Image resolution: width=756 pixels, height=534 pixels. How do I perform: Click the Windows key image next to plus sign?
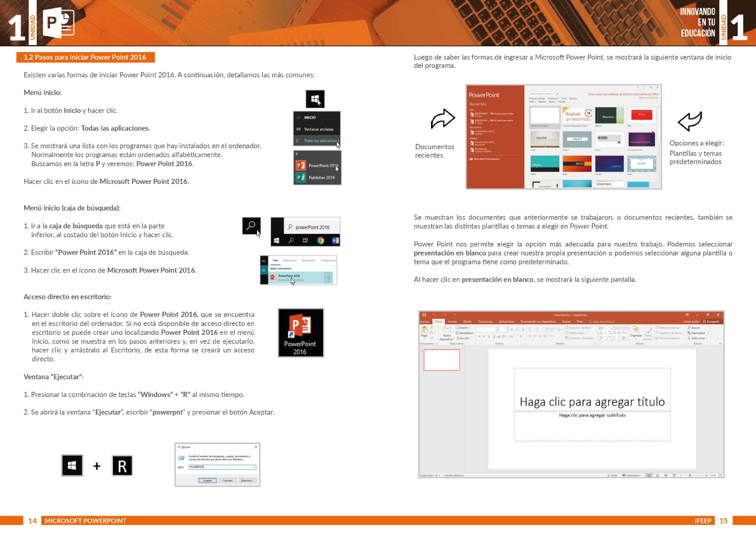(x=72, y=466)
